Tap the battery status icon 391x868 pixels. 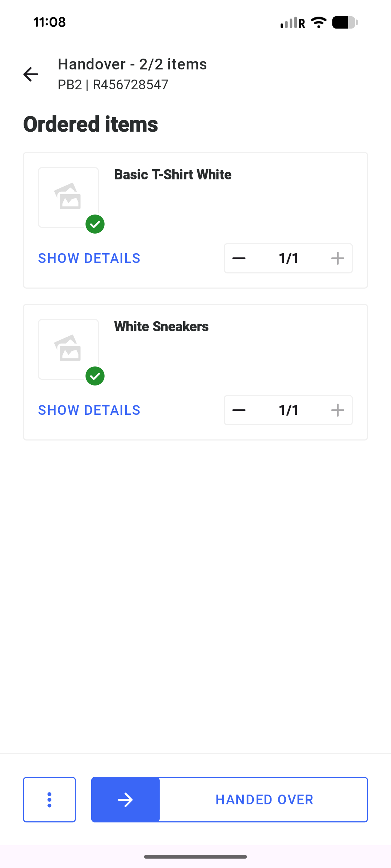[x=345, y=22]
